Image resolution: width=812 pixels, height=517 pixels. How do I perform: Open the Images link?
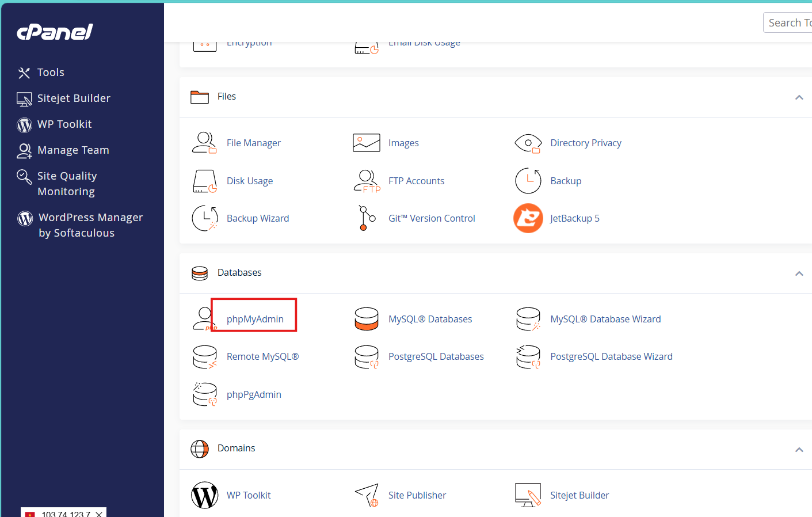click(403, 143)
